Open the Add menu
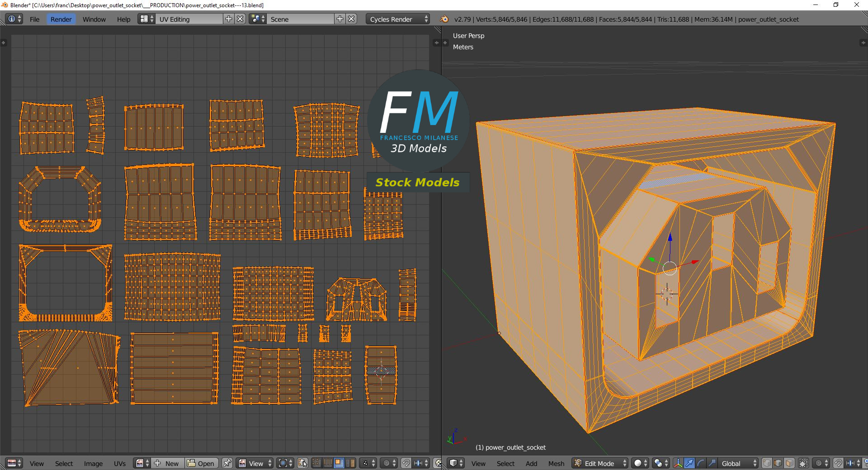The width and height of the screenshot is (868, 470). coord(531,463)
